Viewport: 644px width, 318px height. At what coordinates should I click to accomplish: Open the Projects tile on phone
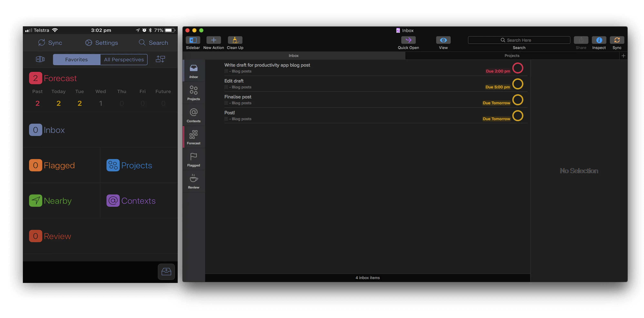pyautogui.click(x=129, y=165)
